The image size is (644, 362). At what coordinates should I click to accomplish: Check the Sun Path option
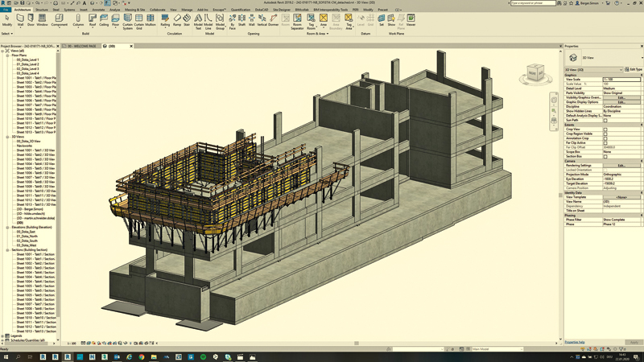click(x=605, y=121)
